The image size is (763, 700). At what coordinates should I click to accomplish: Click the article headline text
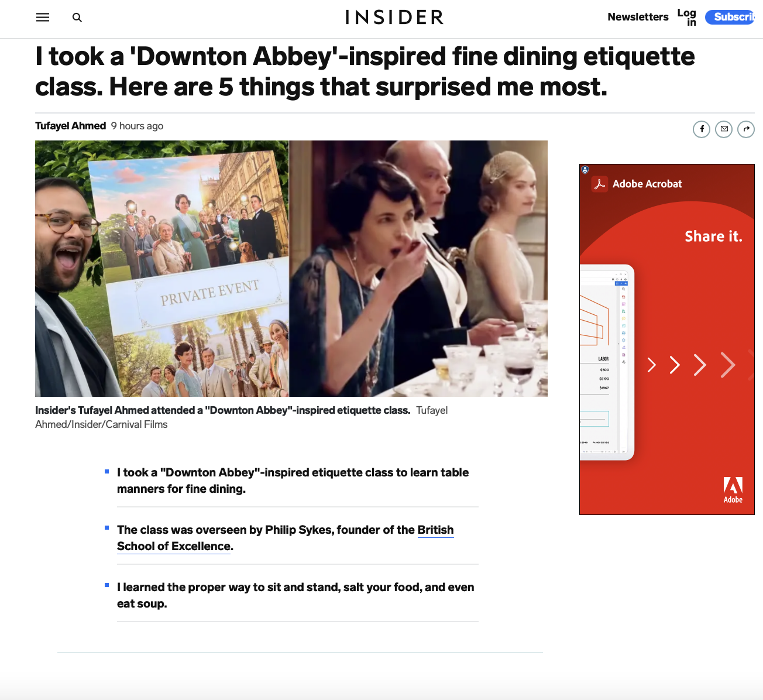pos(365,71)
